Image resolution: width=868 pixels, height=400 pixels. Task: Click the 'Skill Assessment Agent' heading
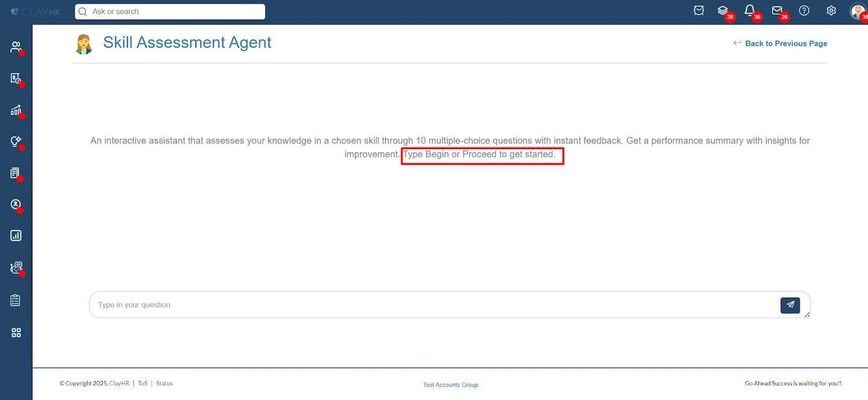[187, 42]
